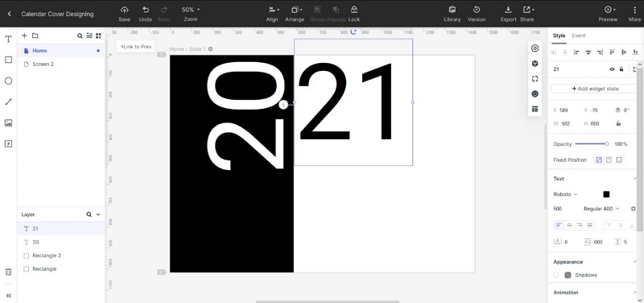Lock the selected widget from toolbar
644x303 pixels.
click(x=354, y=14)
